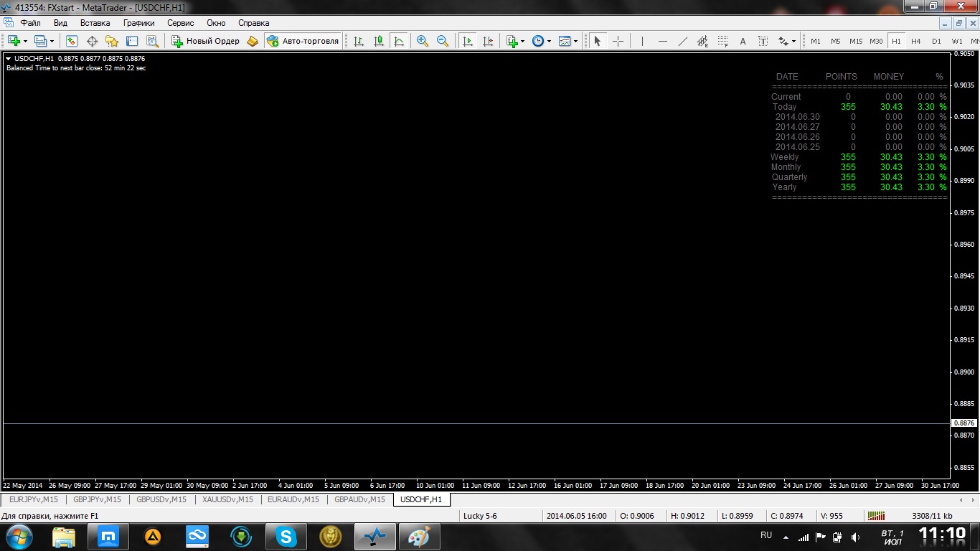Expand the periods clock dropdown arrow
This screenshot has width=980, height=551.
(549, 41)
